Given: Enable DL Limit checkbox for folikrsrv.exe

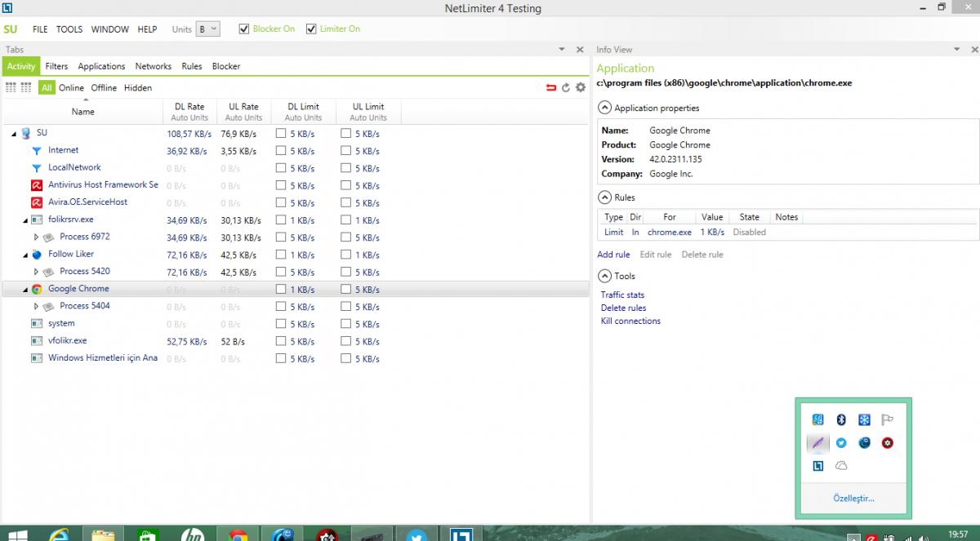Looking at the screenshot, I should coord(280,220).
